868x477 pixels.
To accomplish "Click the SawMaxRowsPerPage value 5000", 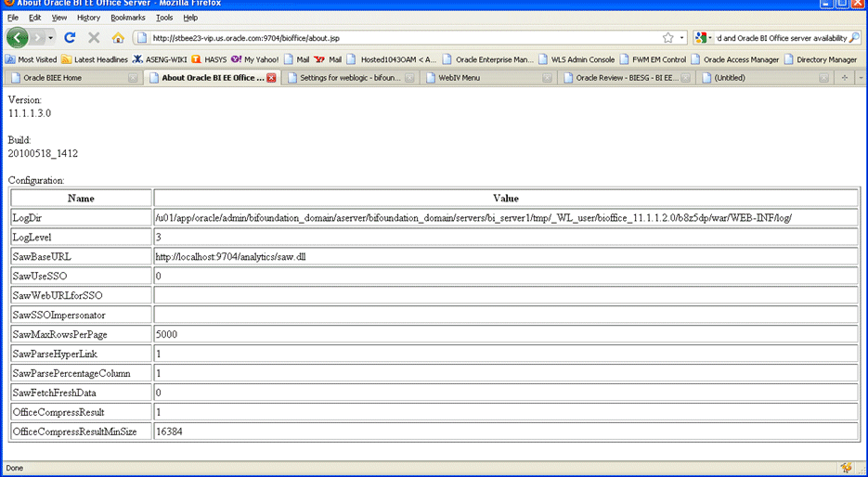I will pyautogui.click(x=166, y=335).
